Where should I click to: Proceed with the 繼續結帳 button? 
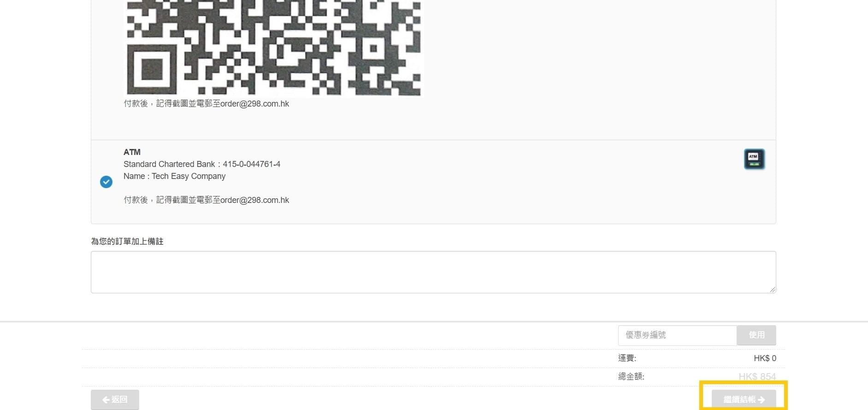pyautogui.click(x=744, y=399)
